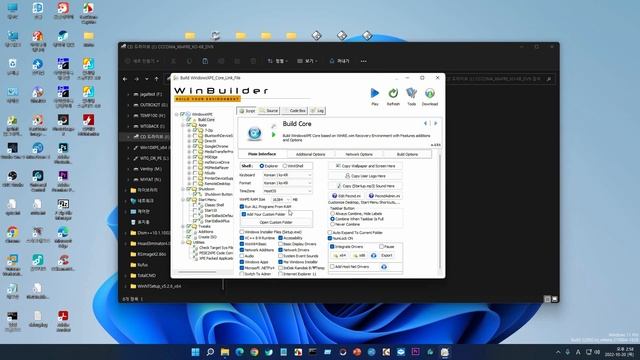Switch to the Code Box tab

point(294,111)
